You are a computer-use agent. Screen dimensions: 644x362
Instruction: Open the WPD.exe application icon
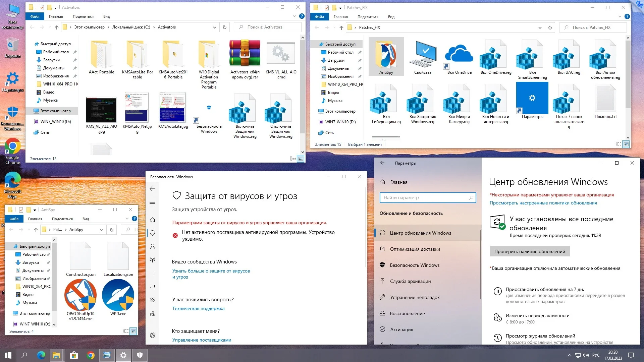[118, 295]
